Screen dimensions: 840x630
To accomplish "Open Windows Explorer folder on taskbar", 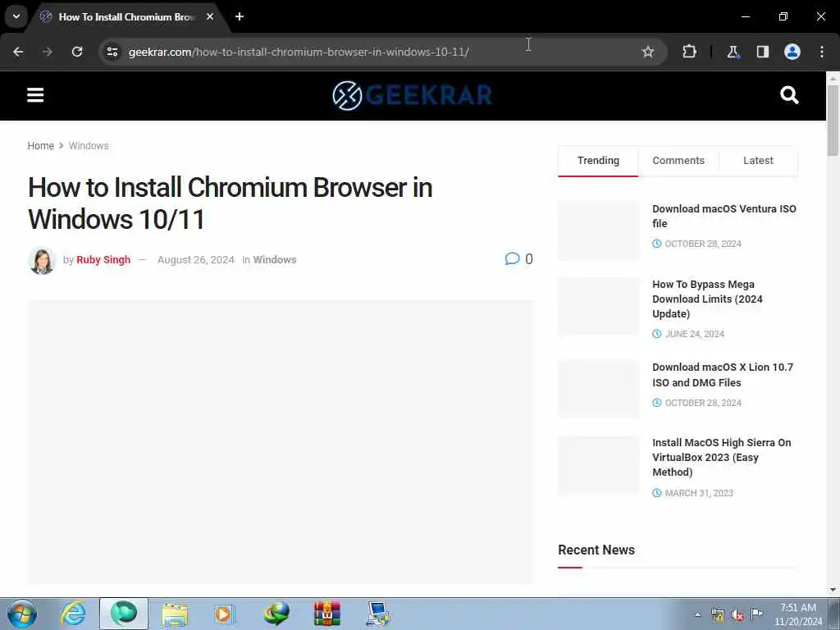I will (175, 614).
